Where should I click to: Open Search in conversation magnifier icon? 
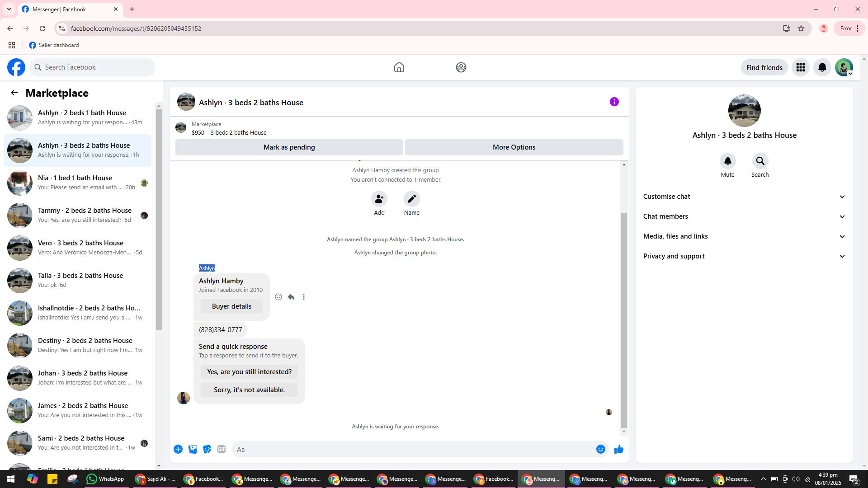click(x=760, y=161)
